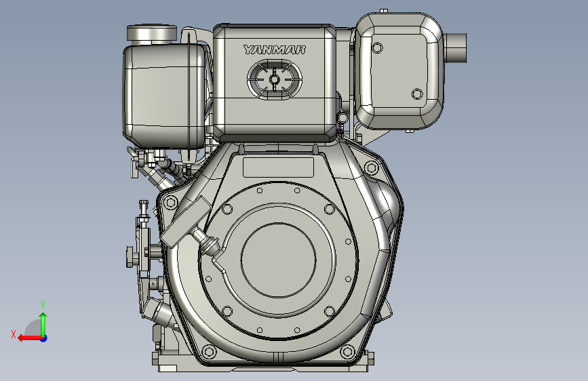Select the embossed YANMAR logo on the cover
This screenshot has width=588, height=381.
point(275,49)
